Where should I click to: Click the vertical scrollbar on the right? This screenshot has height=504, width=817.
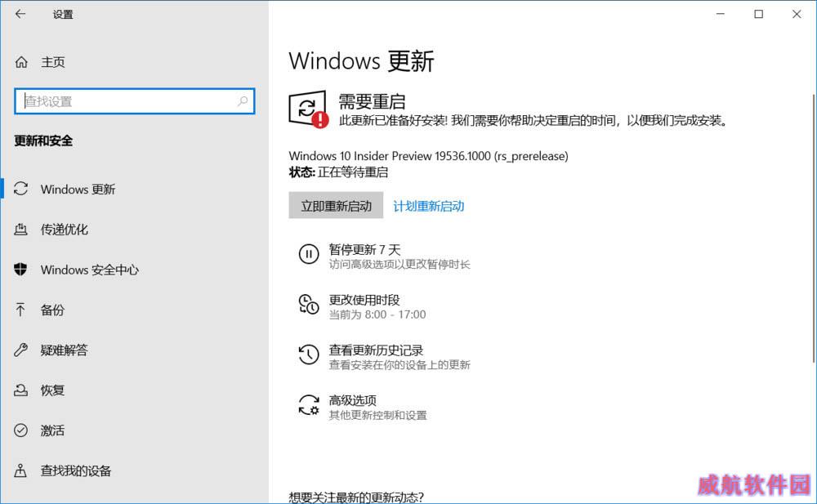coord(814,228)
